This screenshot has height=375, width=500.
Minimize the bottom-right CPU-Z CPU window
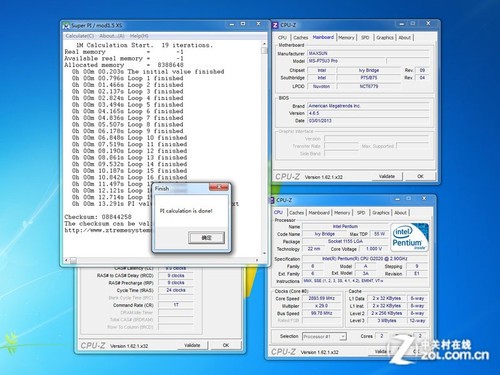398,199
